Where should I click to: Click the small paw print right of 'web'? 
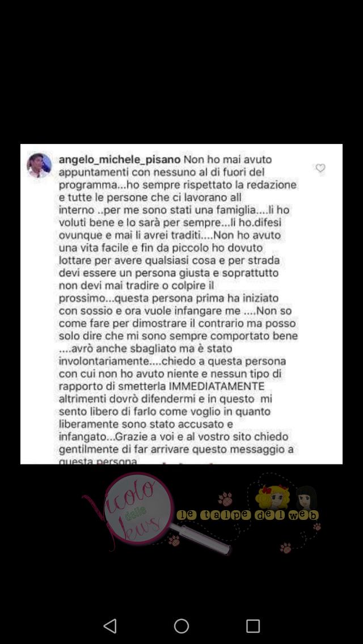316,526
